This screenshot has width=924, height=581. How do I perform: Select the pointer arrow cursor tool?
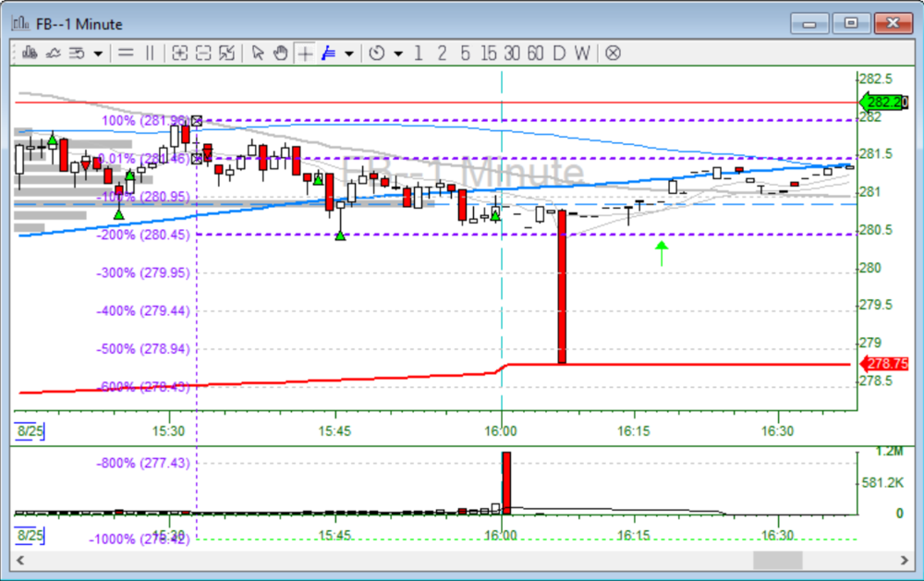coord(258,53)
